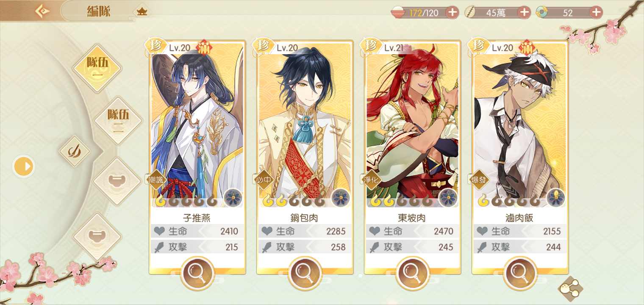Open the pavilion home icon beside 編隊
This screenshot has width=644, height=305.
coord(142,11)
